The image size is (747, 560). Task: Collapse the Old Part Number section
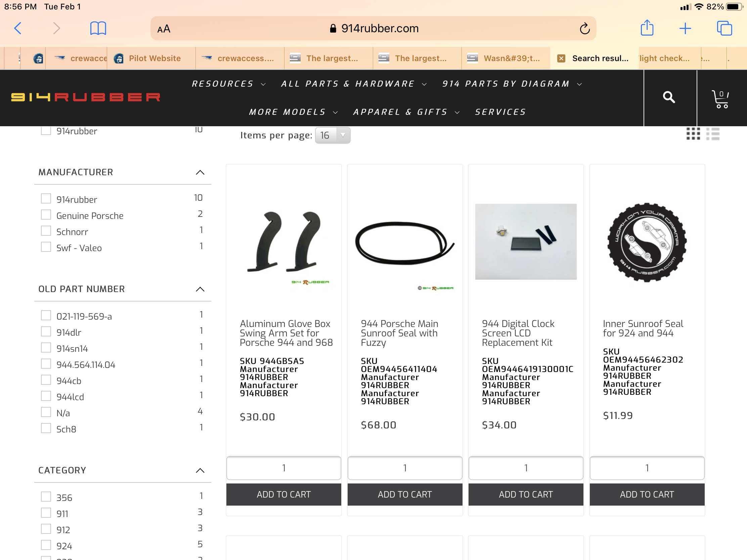tap(200, 289)
